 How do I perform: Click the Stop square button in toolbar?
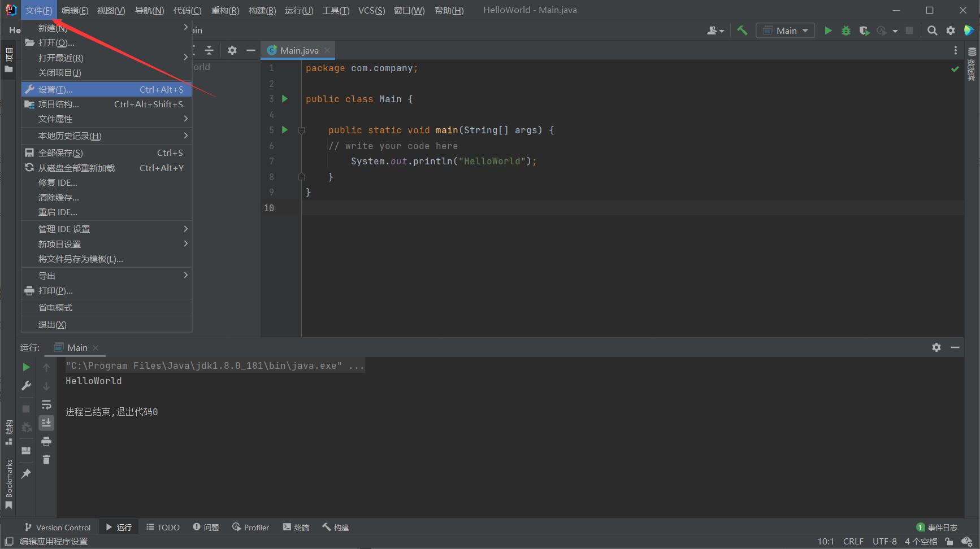click(x=909, y=30)
